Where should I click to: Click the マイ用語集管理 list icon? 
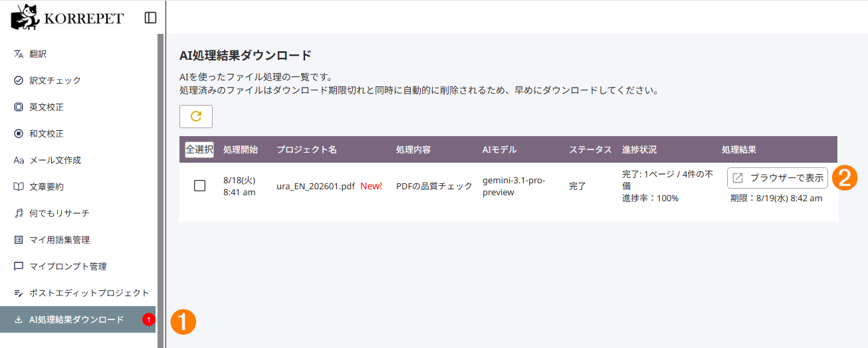point(19,240)
